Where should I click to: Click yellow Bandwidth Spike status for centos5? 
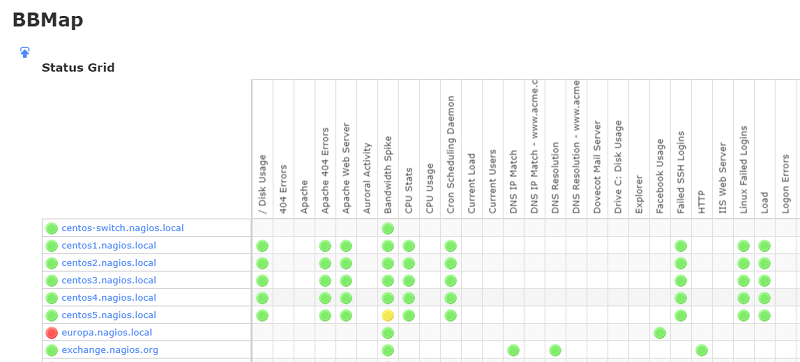(x=388, y=316)
